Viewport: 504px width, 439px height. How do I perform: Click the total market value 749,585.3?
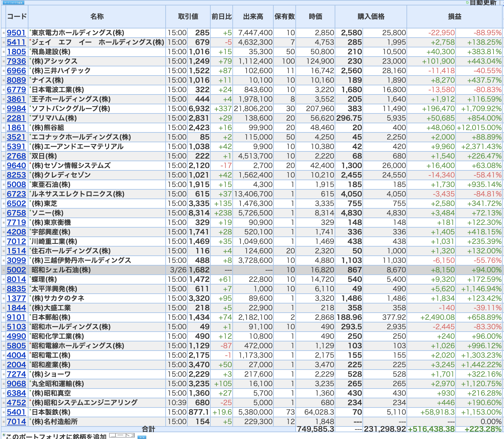click(x=316, y=429)
